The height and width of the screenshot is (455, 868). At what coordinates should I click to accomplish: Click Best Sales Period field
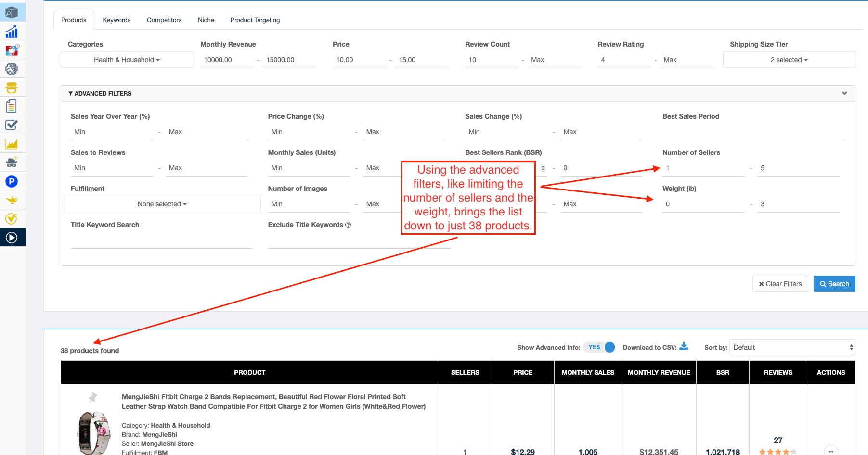click(x=754, y=132)
